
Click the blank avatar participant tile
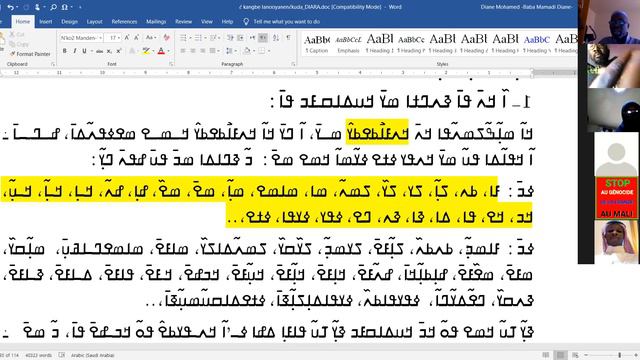(616, 154)
